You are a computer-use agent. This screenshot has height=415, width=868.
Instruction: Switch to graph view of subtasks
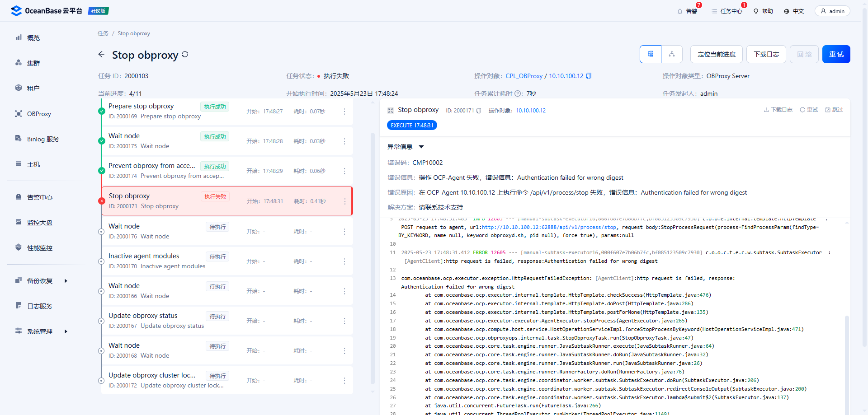pos(672,54)
